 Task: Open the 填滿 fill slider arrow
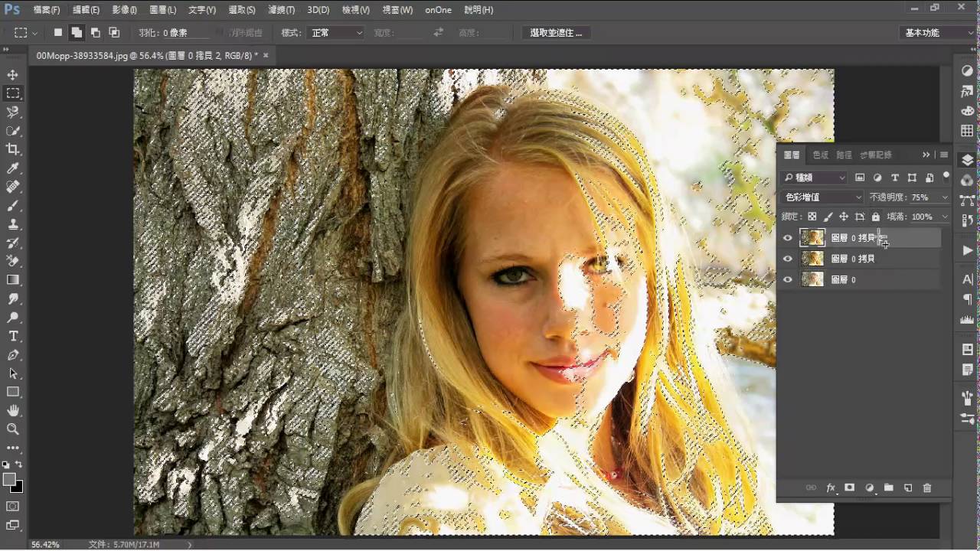(945, 217)
